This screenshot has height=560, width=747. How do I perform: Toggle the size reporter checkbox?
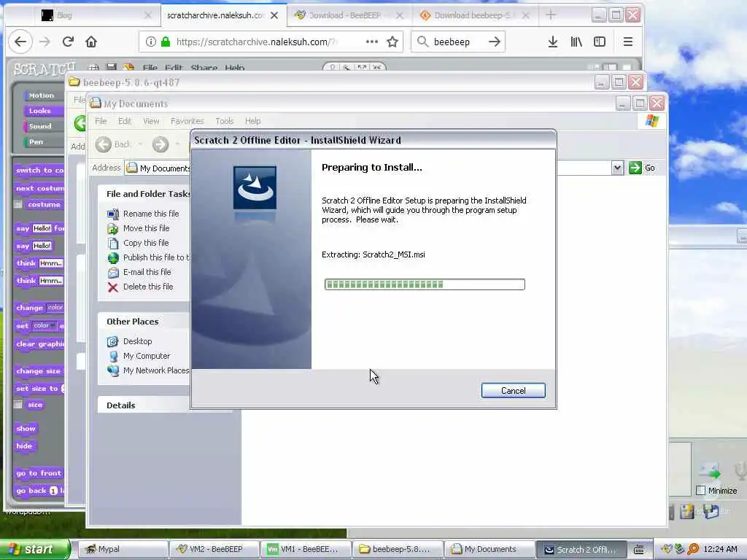coord(18,404)
